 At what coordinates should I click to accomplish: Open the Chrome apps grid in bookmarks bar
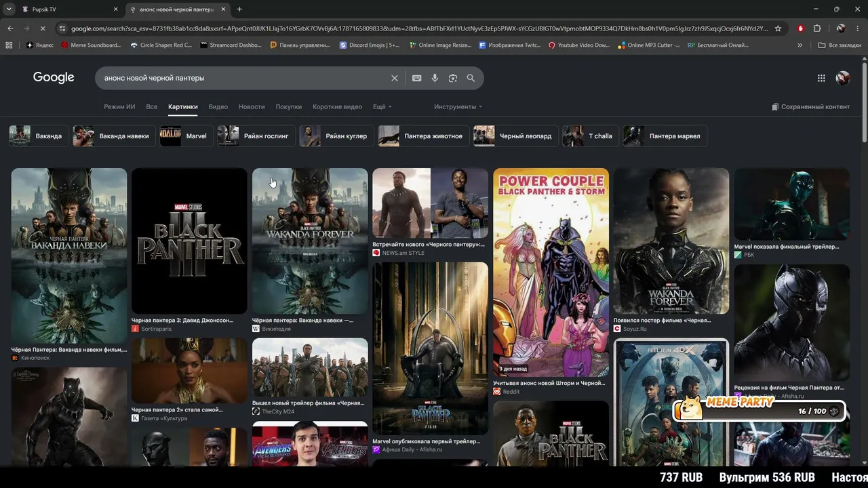(9, 45)
